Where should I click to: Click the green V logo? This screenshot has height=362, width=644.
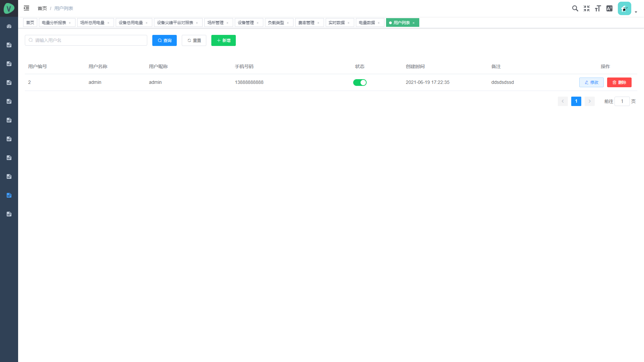coord(9,8)
